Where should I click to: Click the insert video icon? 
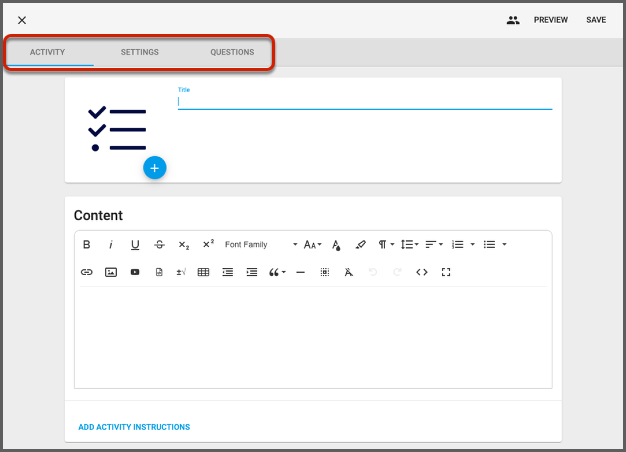point(135,272)
